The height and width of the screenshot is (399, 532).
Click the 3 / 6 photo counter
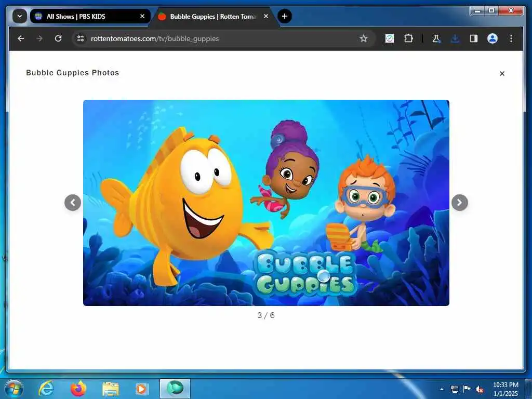pyautogui.click(x=266, y=315)
